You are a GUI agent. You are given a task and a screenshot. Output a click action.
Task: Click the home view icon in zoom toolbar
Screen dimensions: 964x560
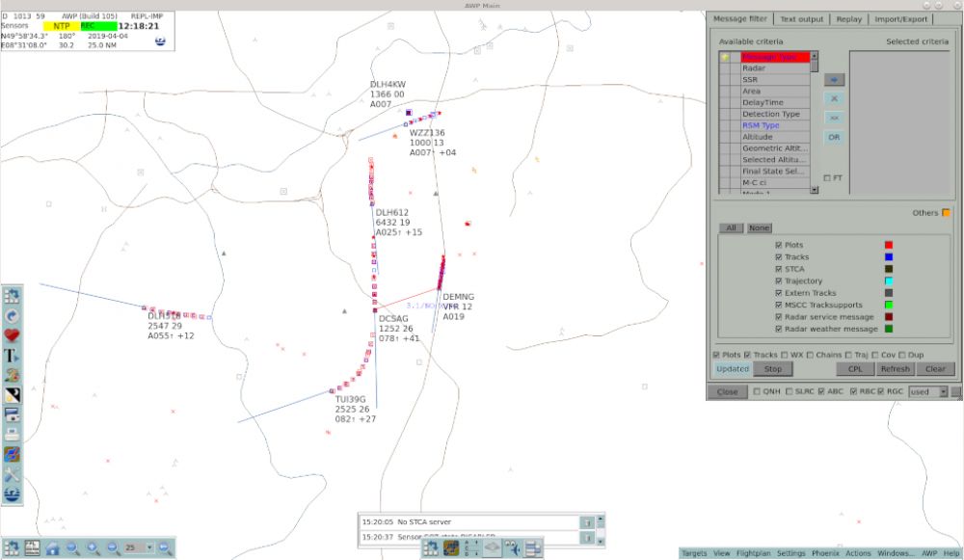coord(53,547)
